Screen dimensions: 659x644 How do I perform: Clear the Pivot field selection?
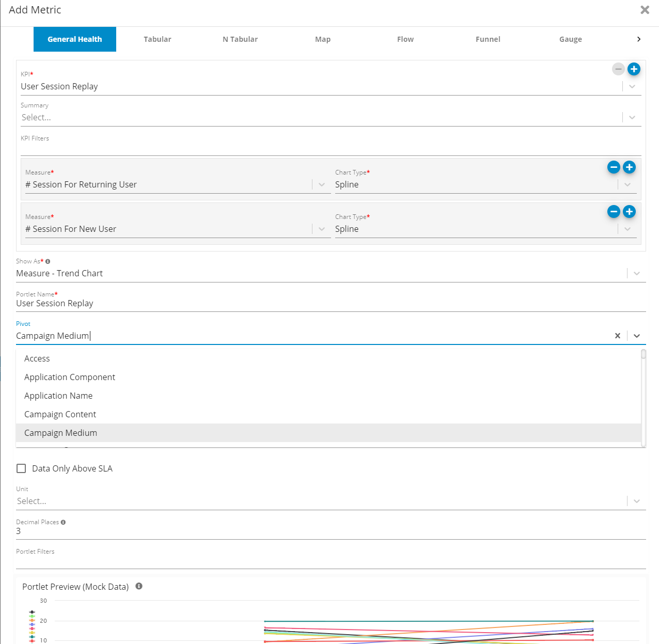(x=617, y=336)
